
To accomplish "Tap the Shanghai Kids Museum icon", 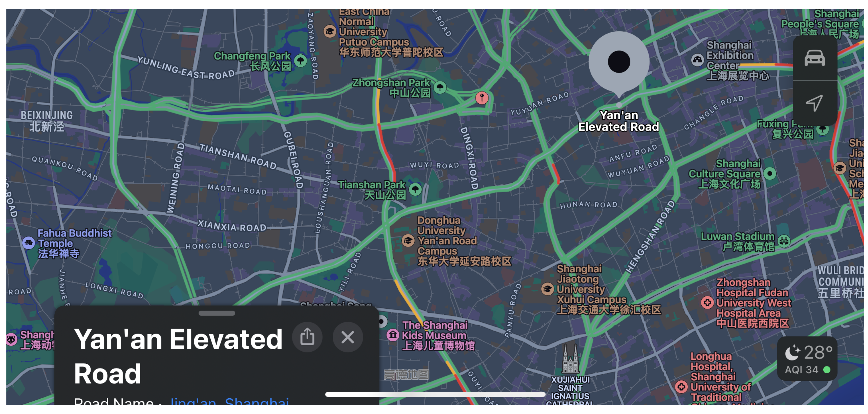I will tap(392, 335).
